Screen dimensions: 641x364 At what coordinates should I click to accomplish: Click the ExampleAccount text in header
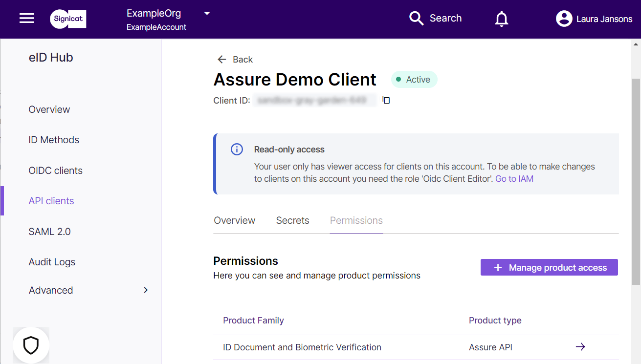(156, 27)
